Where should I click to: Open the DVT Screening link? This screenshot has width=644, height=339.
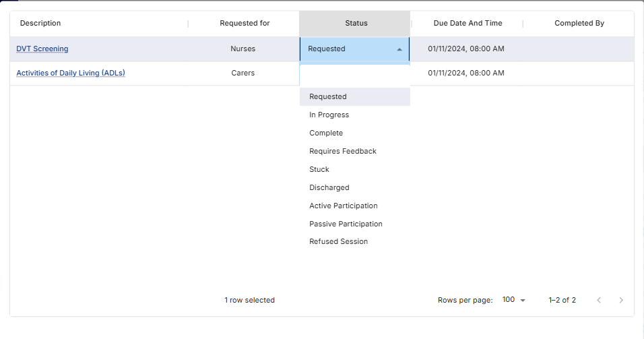tap(42, 49)
